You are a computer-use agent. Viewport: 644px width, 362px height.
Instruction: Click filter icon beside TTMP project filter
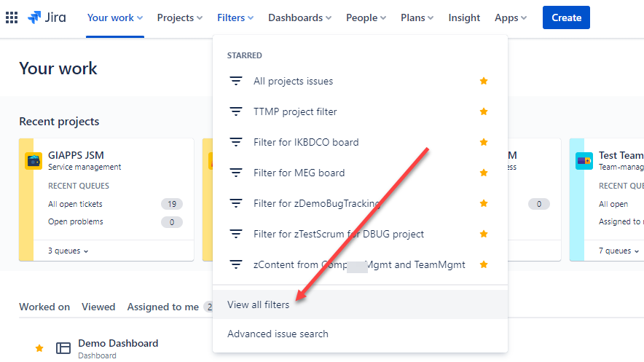[236, 111]
